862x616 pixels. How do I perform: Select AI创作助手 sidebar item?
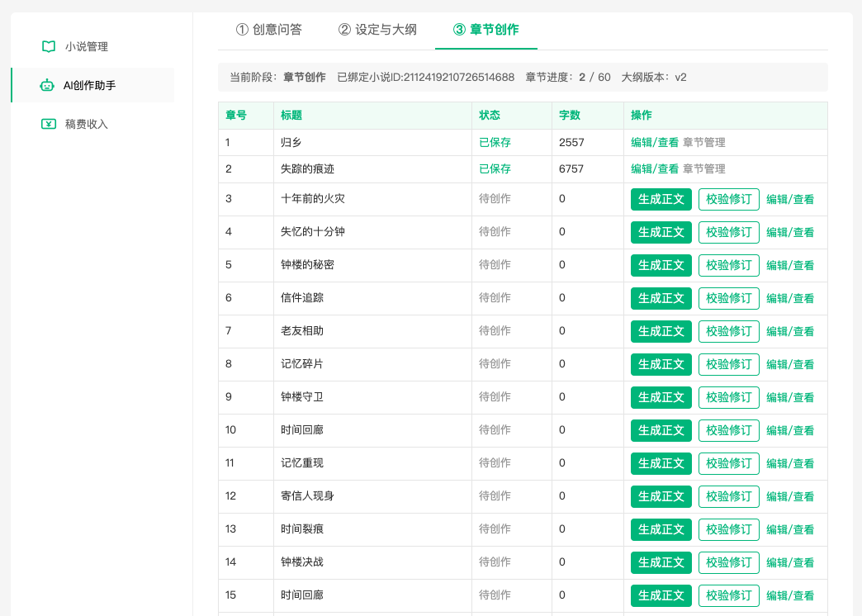tap(92, 85)
